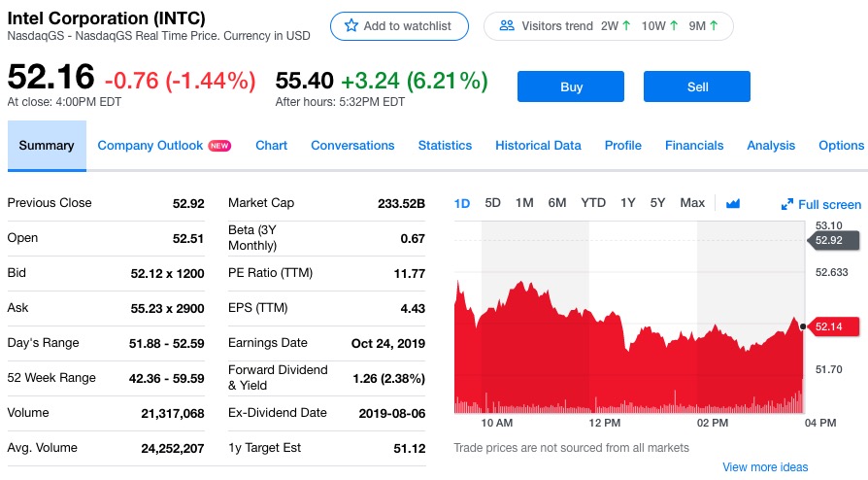Open the Company Outlook tab

click(150, 145)
